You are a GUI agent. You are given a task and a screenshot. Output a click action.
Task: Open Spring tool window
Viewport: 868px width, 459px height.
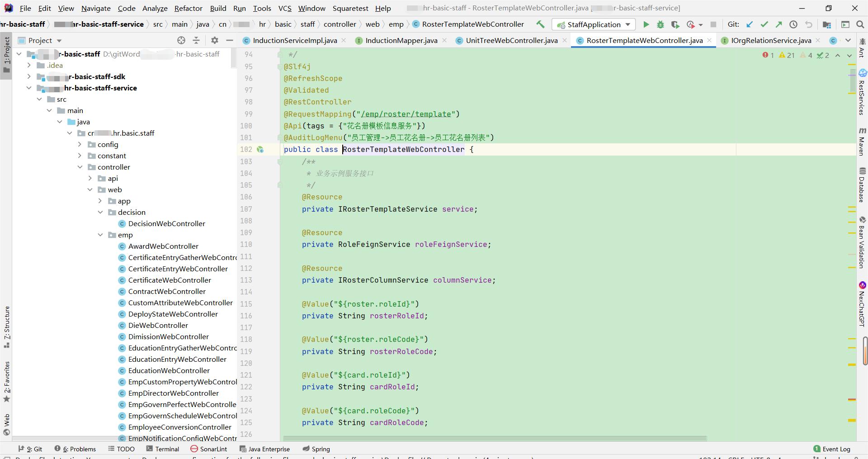tap(316, 449)
